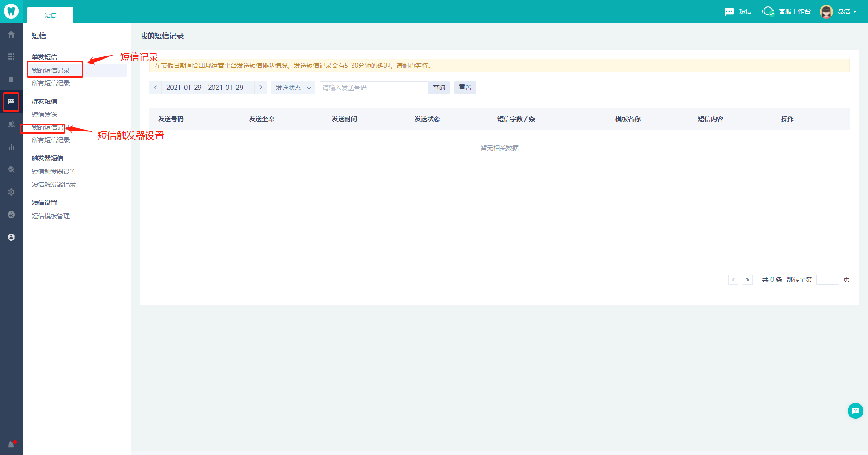
Task: Go to previous date range arrow
Action: tap(156, 88)
